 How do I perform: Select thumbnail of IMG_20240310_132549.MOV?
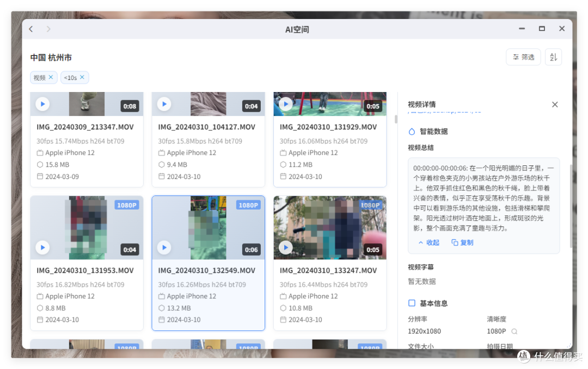click(x=208, y=227)
